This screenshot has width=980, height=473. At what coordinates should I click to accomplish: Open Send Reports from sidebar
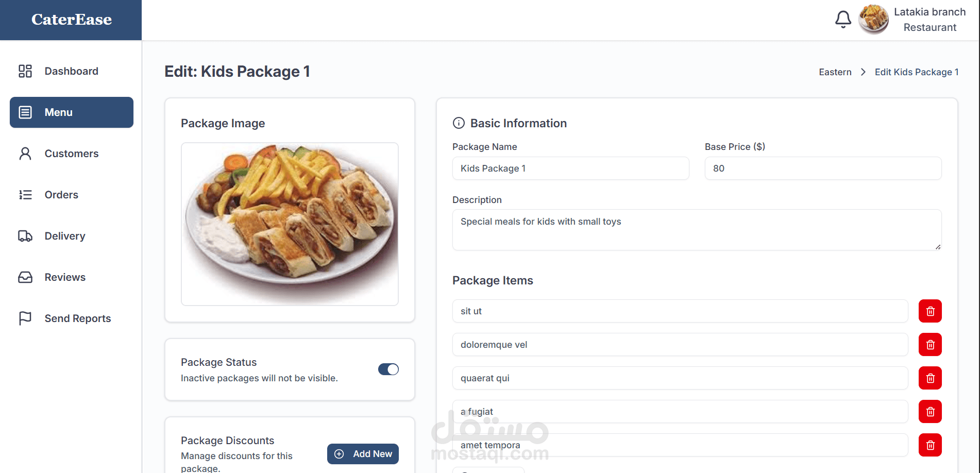click(x=77, y=318)
